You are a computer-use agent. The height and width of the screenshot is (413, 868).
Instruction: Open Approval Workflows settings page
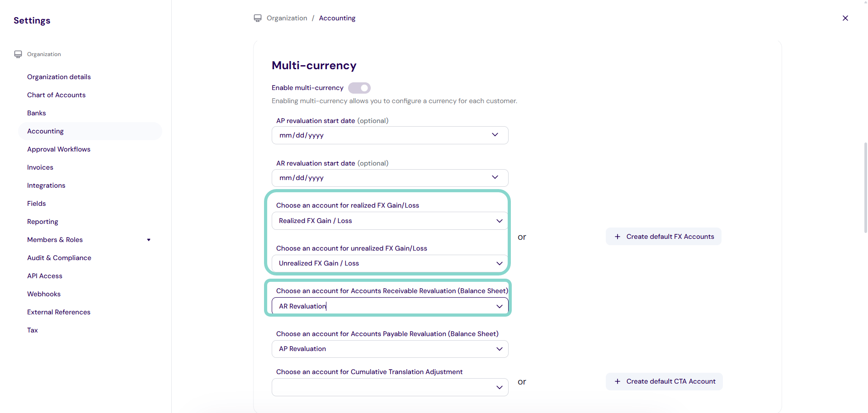59,149
